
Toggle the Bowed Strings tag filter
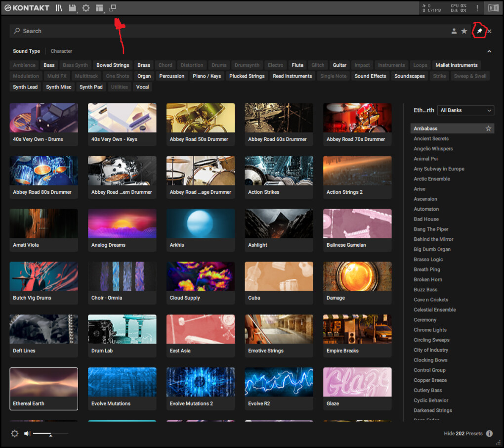tap(113, 65)
